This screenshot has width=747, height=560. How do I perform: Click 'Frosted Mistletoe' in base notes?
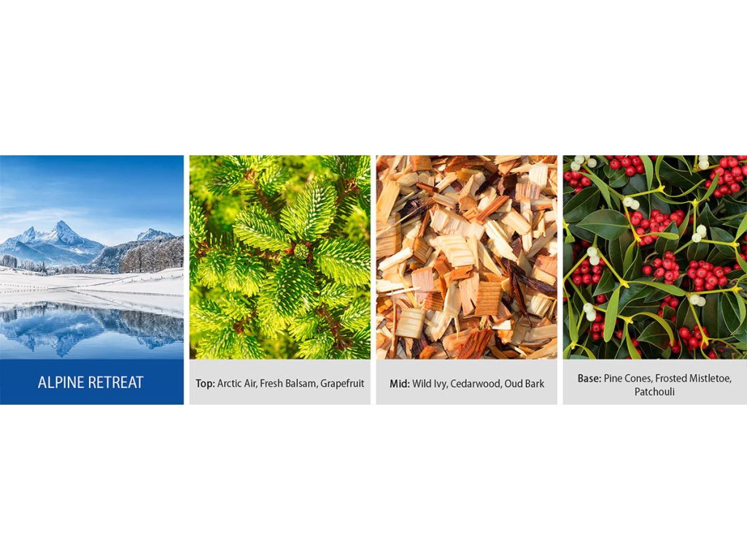click(693, 378)
